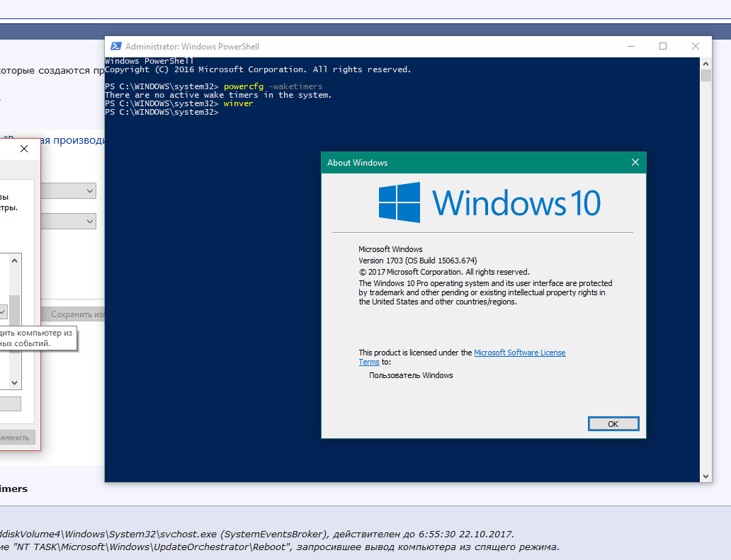Image resolution: width=731 pixels, height=560 pixels.
Task: Click the greyed 'Сохранить из' button
Action: (74, 314)
